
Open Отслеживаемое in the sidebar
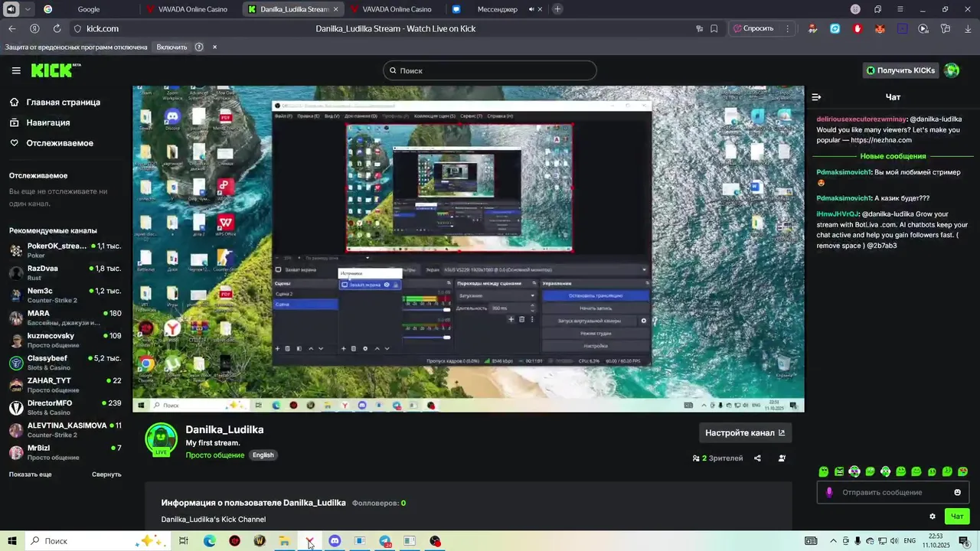click(60, 143)
